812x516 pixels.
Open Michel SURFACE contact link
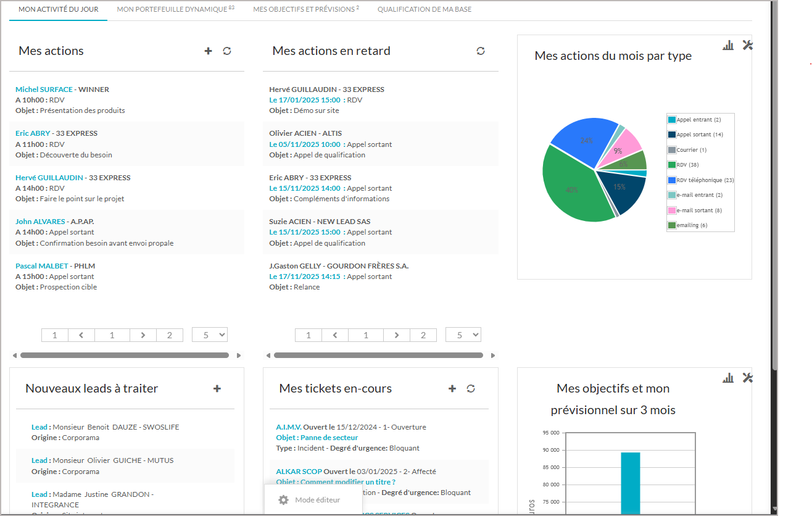point(44,89)
